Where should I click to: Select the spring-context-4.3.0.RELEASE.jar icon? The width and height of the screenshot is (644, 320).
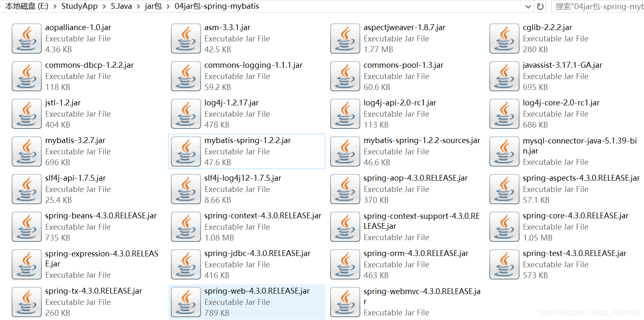(186, 227)
